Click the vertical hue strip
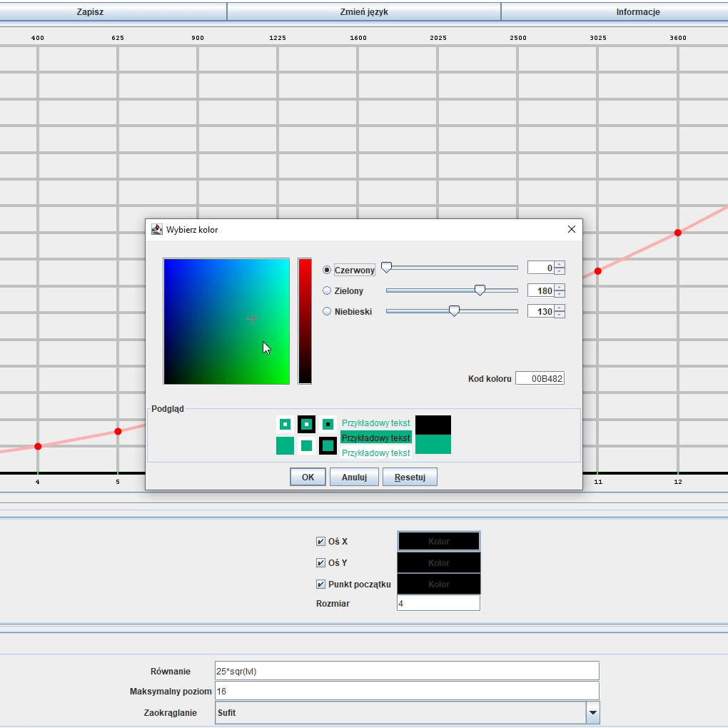 coord(305,321)
